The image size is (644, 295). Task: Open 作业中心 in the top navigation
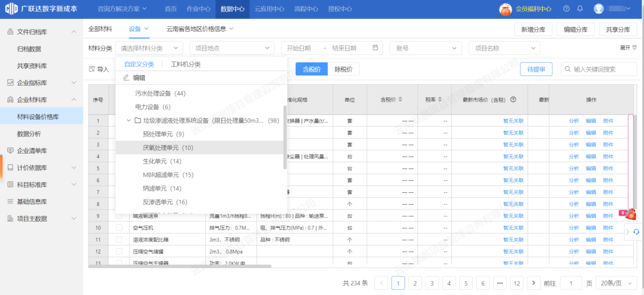click(199, 9)
